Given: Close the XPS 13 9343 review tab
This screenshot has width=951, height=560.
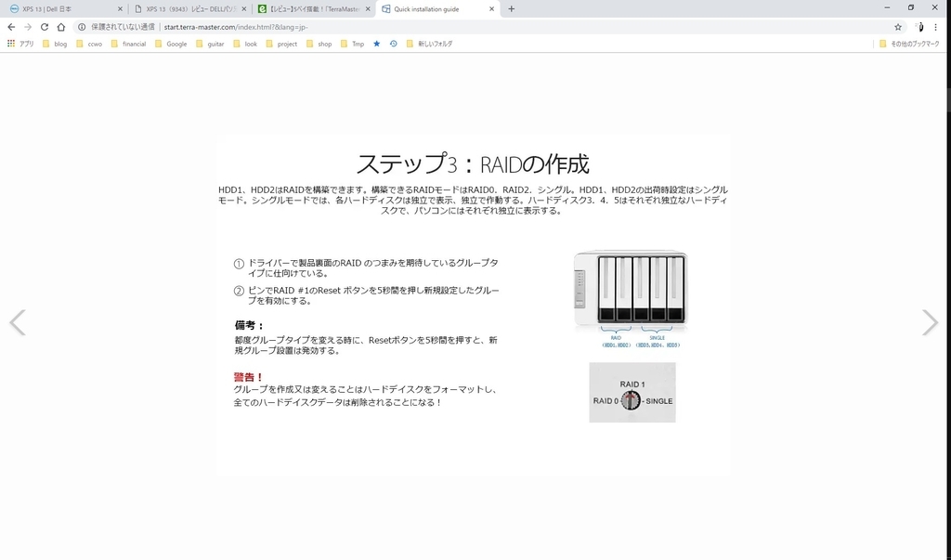Looking at the screenshot, I should (244, 9).
